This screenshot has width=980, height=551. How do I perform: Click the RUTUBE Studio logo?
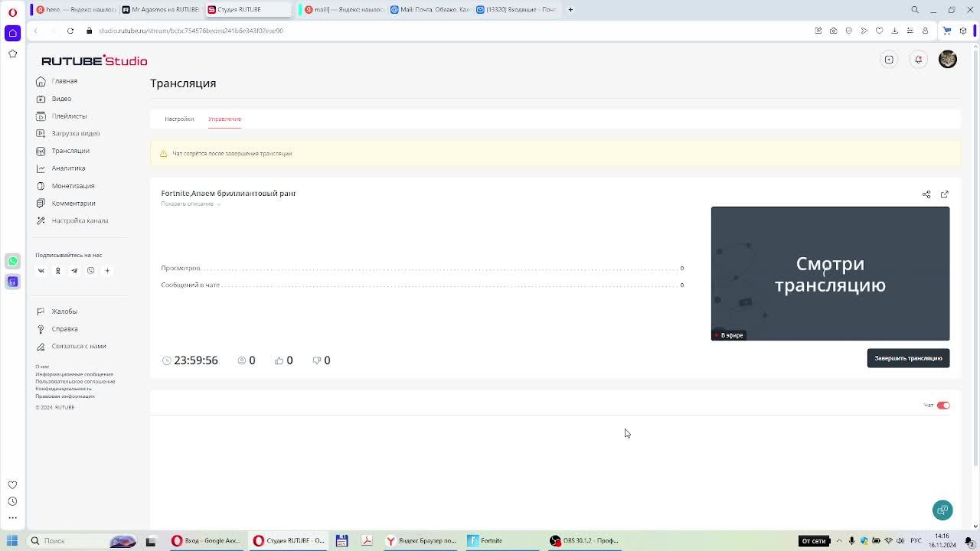[94, 60]
